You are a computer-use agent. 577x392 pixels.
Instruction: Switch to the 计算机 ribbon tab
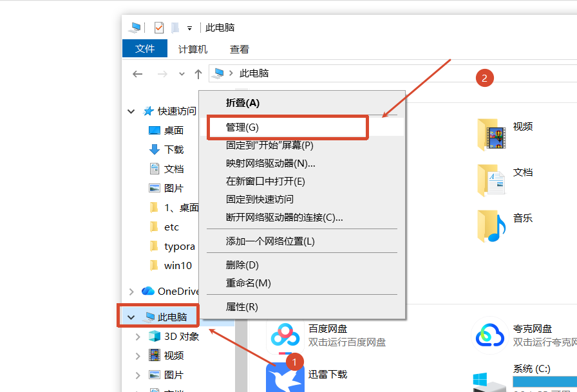pos(193,50)
